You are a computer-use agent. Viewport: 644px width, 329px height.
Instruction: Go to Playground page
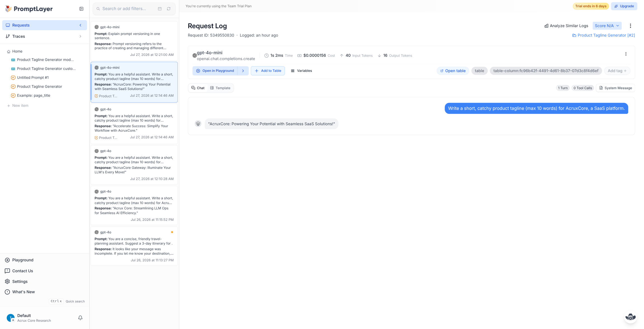coord(23,260)
